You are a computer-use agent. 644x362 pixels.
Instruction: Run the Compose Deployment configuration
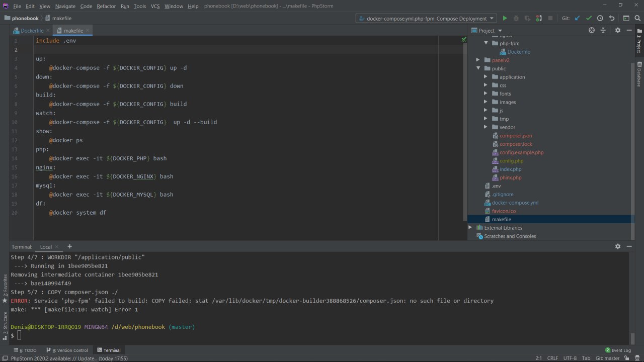tap(505, 18)
